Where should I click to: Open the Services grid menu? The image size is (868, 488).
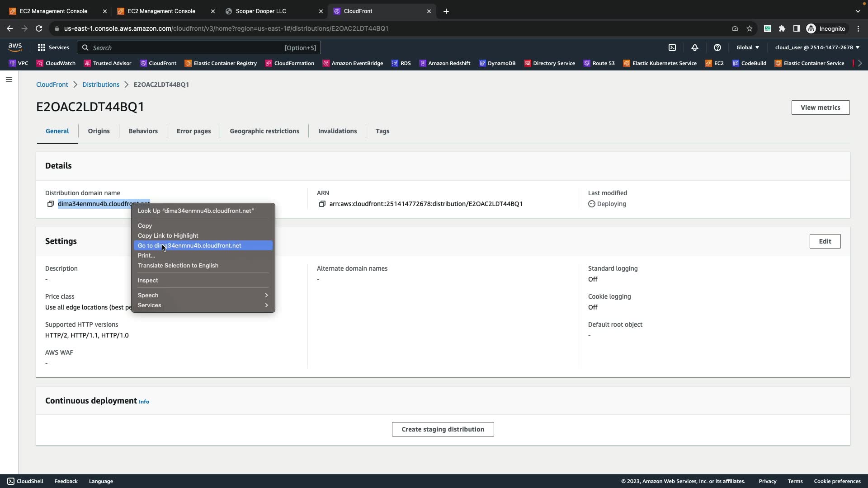point(53,47)
